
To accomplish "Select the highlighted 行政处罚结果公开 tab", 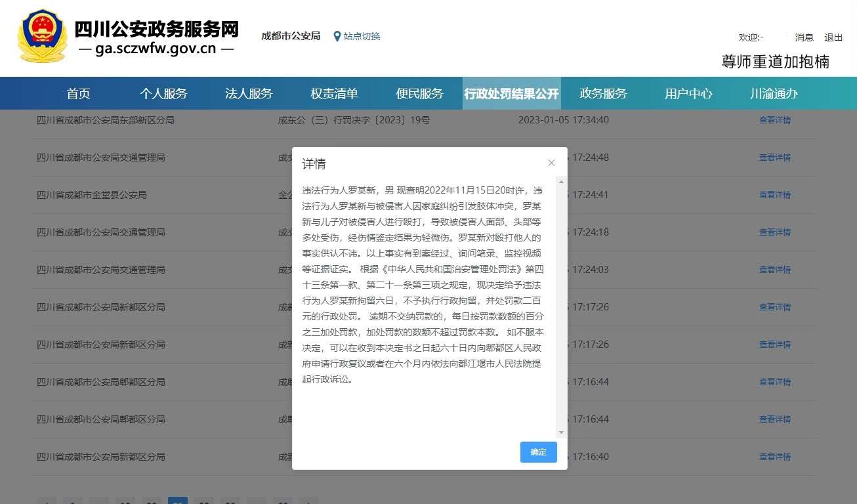I will coord(511,93).
